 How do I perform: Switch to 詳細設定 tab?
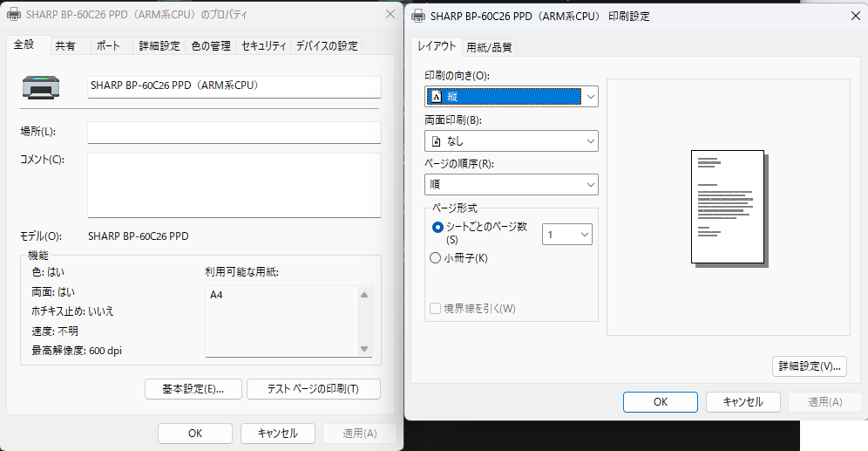(159, 46)
